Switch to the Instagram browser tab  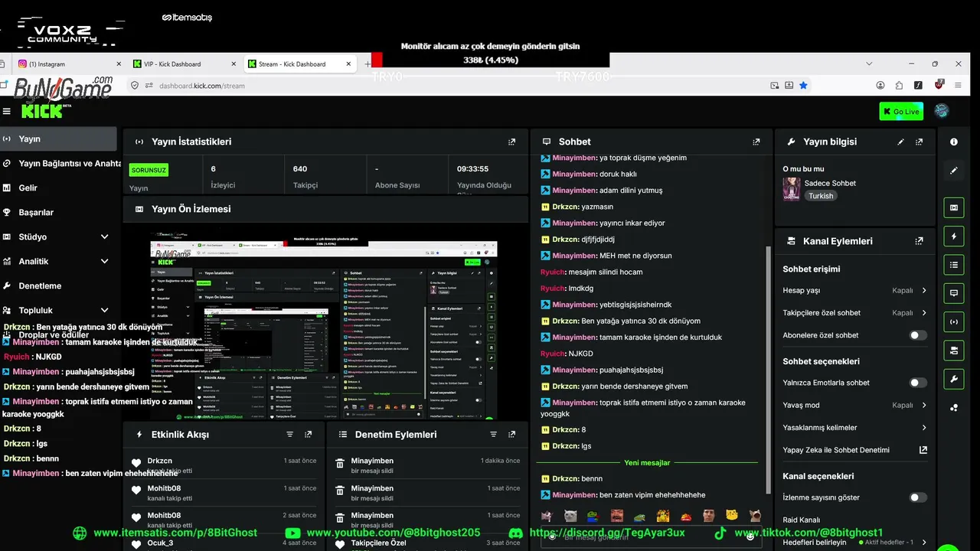[x=67, y=64]
